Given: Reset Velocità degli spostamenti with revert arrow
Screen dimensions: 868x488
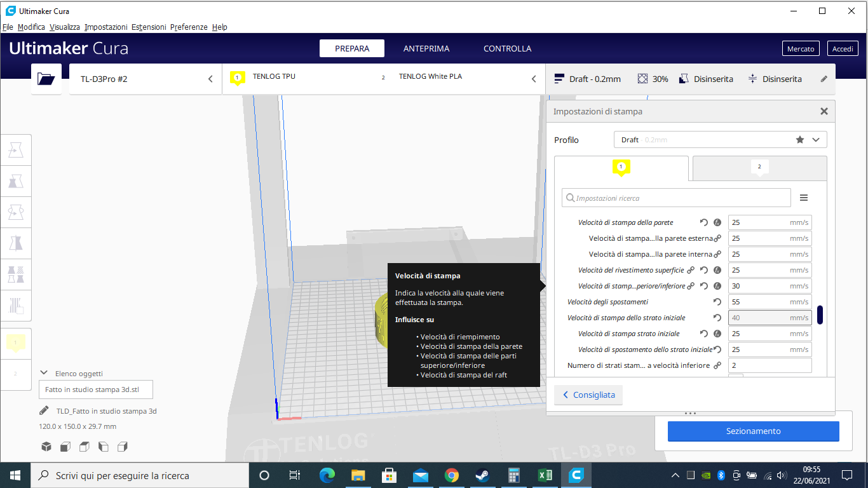Looking at the screenshot, I should pyautogui.click(x=717, y=302).
